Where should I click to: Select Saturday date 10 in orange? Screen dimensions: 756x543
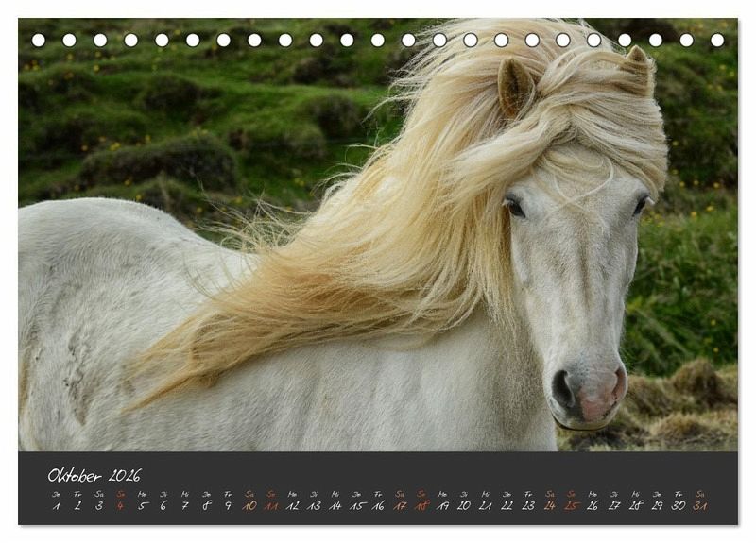click(x=249, y=505)
